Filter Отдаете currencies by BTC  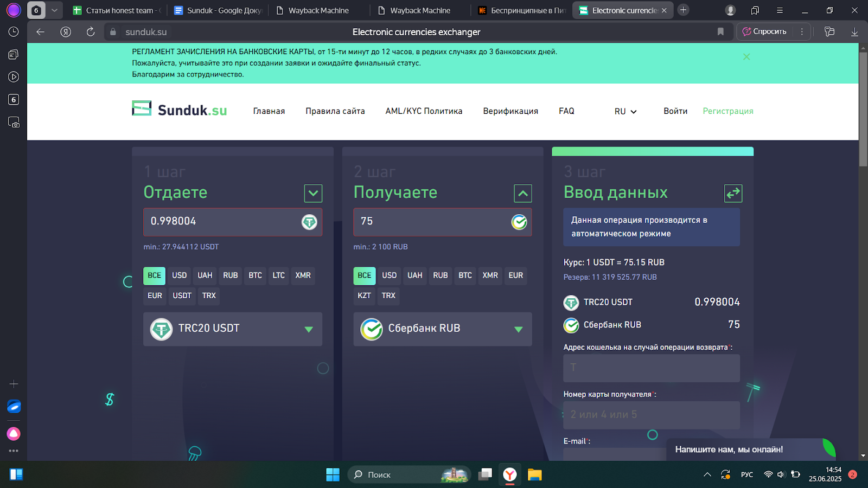pos(255,275)
